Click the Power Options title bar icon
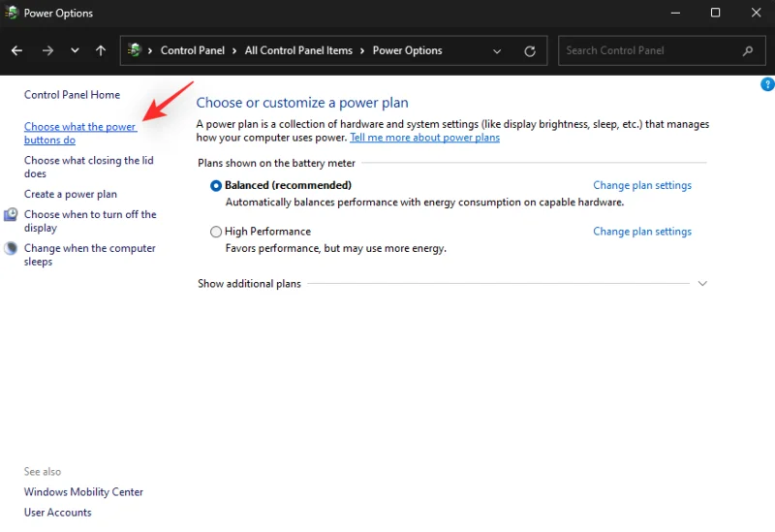 click(x=12, y=13)
